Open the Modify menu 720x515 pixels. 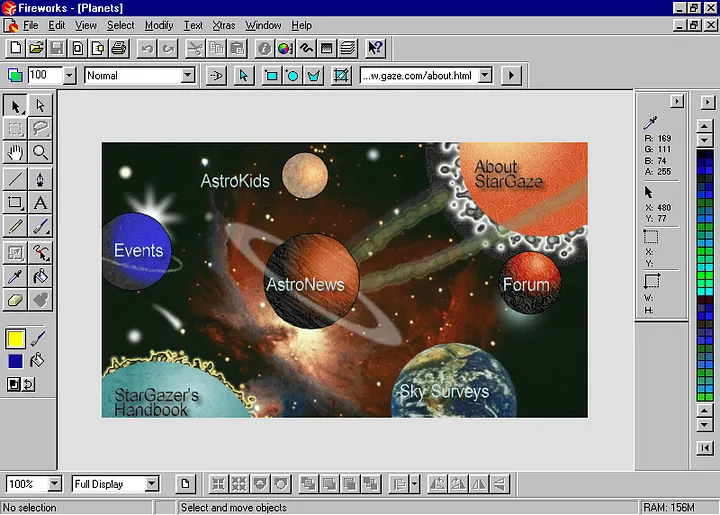[158, 25]
